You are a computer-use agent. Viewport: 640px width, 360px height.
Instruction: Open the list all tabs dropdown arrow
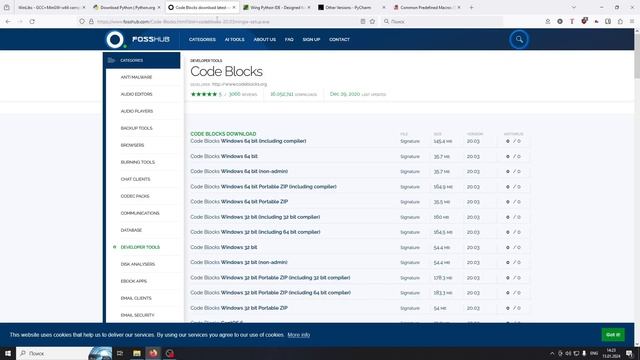click(x=573, y=7)
